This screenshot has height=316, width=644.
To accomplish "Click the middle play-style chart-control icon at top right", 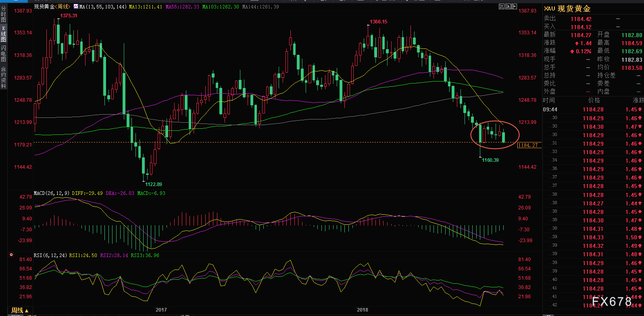I will tap(508, 6).
